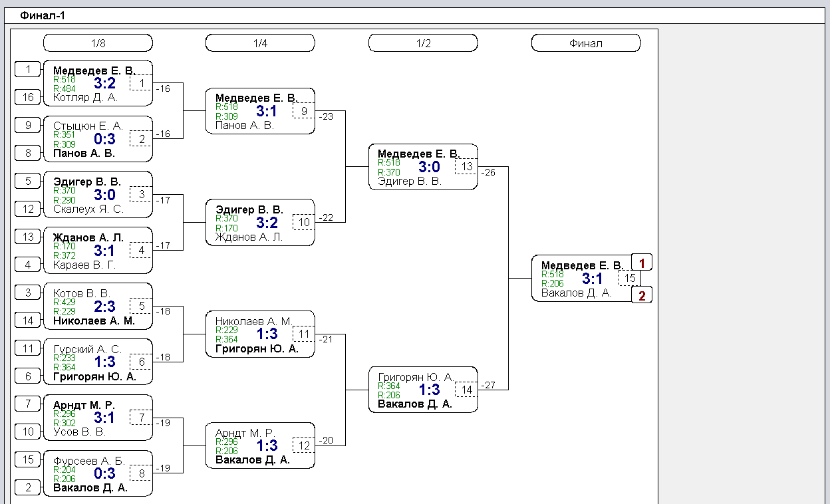The height and width of the screenshot is (504, 830).
Task: Click seed box 9 beside Стыцюн
Action: [28, 125]
